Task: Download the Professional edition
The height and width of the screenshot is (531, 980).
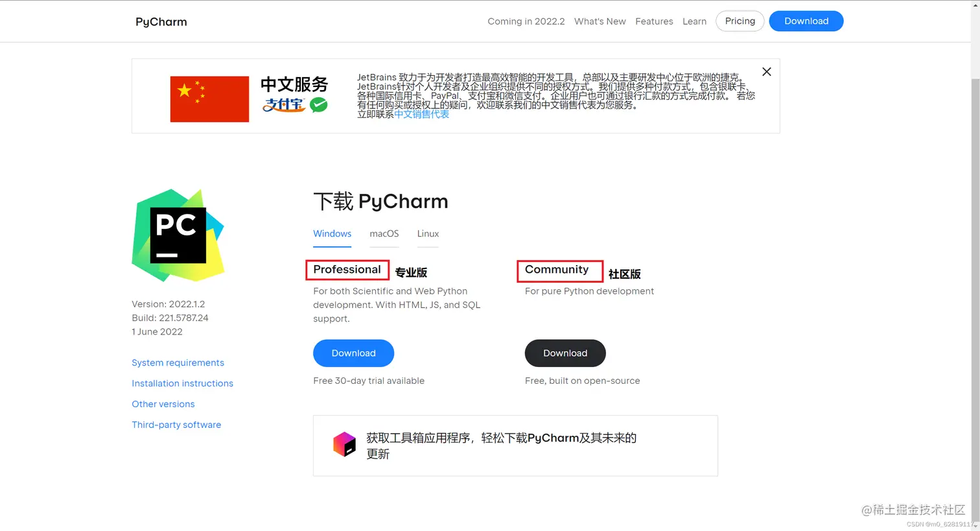Action: pos(353,353)
